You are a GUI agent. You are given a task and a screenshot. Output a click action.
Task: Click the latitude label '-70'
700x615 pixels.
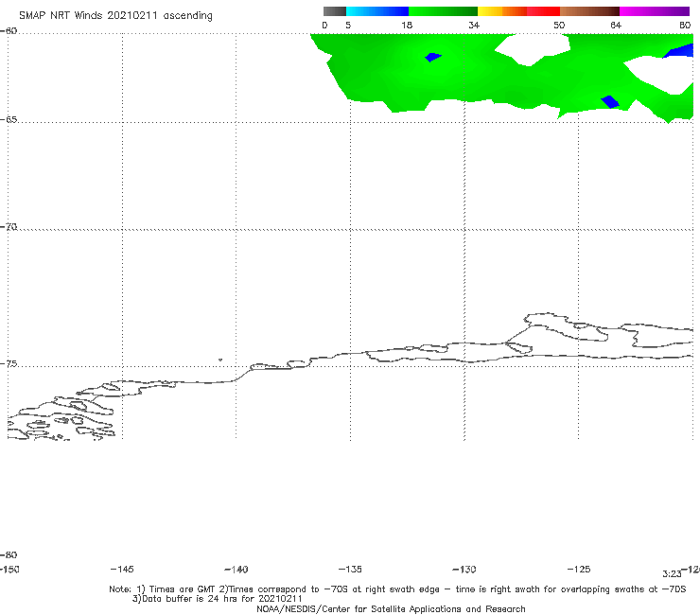[9, 227]
